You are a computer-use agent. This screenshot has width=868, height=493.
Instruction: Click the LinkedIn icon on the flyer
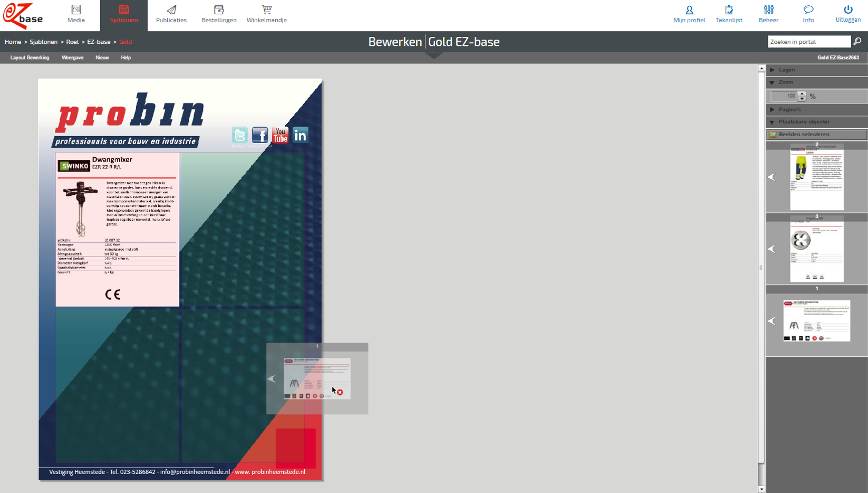(x=300, y=135)
